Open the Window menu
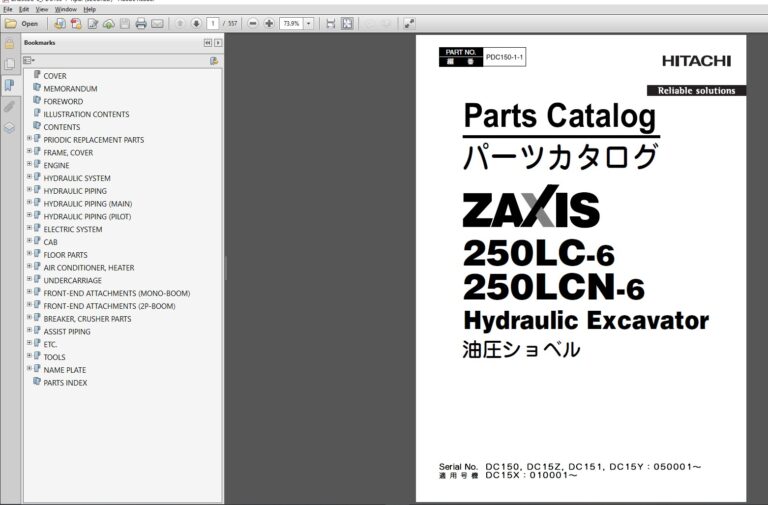The image size is (768, 505). pyautogui.click(x=66, y=9)
